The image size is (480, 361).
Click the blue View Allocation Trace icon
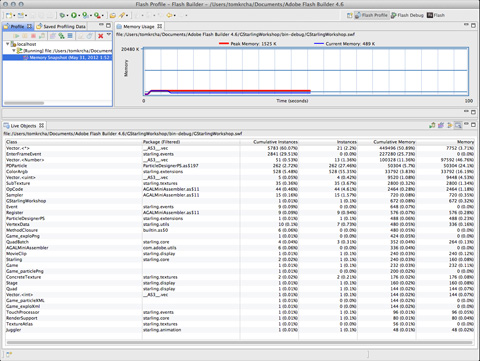click(70, 36)
